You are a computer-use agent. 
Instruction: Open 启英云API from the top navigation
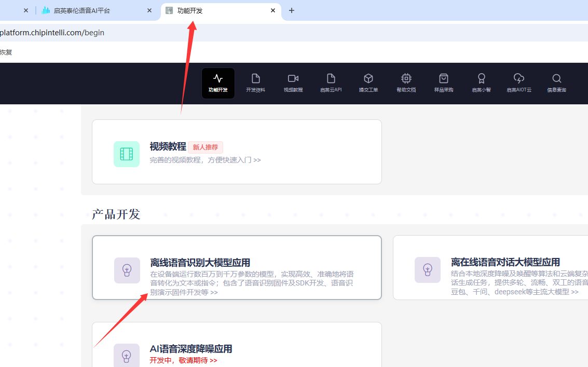click(x=331, y=83)
